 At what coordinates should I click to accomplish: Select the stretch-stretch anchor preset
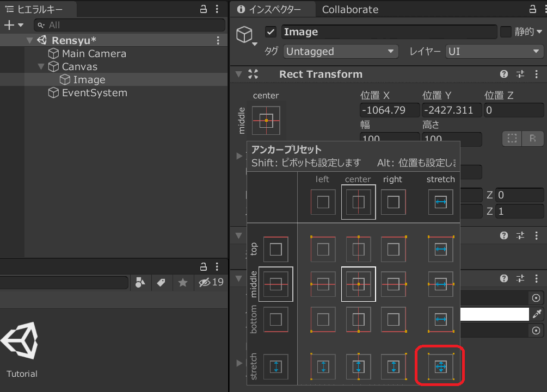click(440, 367)
